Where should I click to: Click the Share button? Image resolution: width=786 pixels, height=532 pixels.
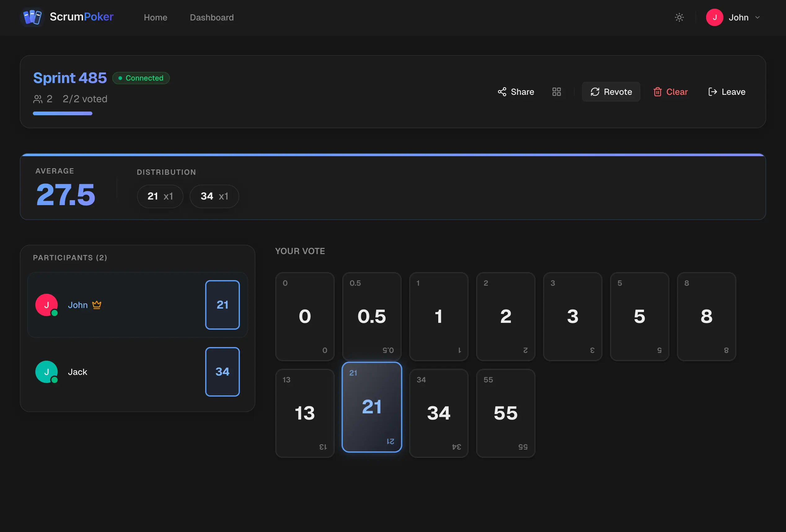(x=516, y=92)
